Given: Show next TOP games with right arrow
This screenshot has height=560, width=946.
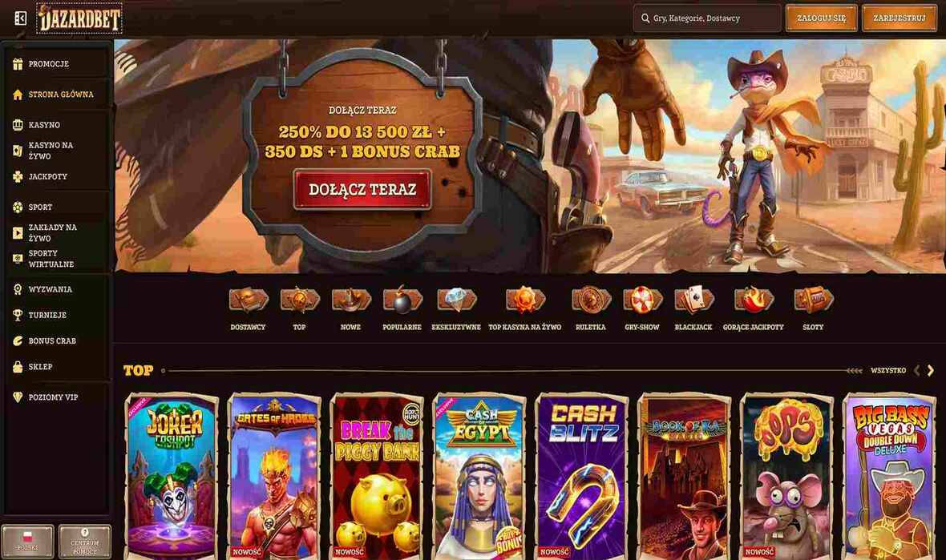Looking at the screenshot, I should 931,371.
